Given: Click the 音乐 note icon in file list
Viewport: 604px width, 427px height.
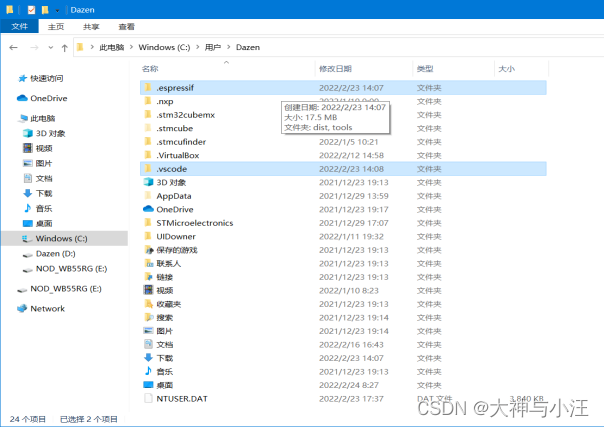Looking at the screenshot, I should [148, 371].
